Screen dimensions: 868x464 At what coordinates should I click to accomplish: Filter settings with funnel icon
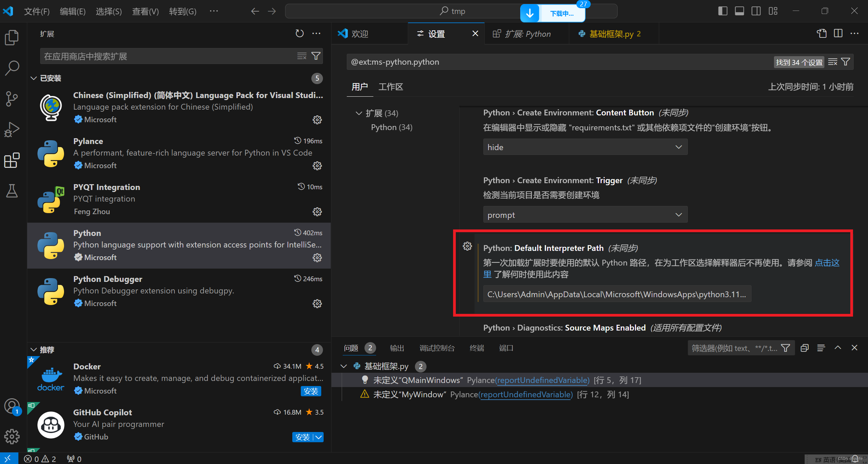846,62
